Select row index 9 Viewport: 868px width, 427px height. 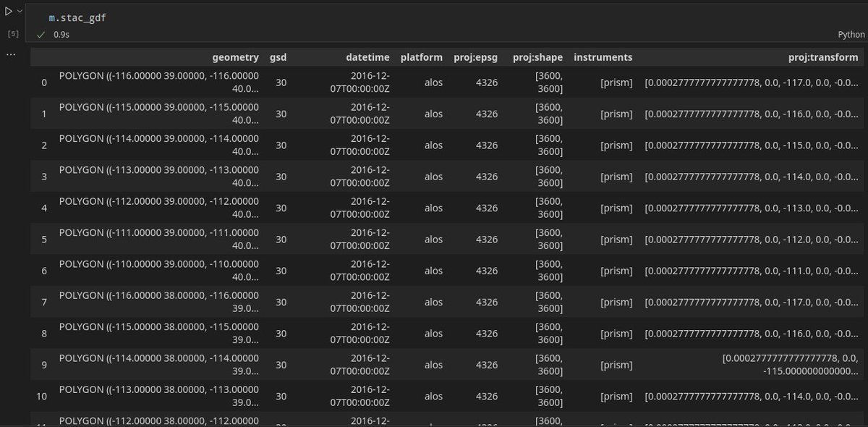coord(43,365)
